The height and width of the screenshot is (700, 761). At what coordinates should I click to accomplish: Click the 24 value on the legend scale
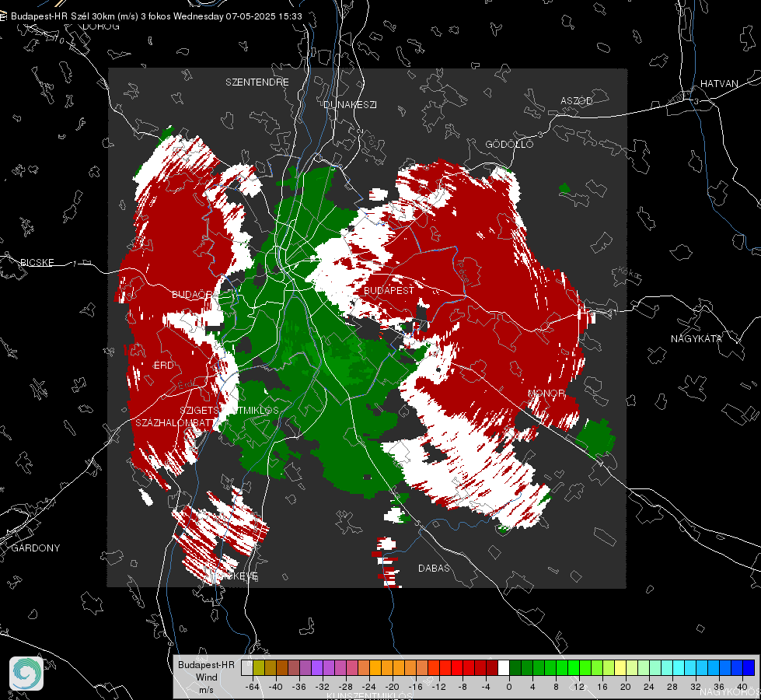(648, 687)
